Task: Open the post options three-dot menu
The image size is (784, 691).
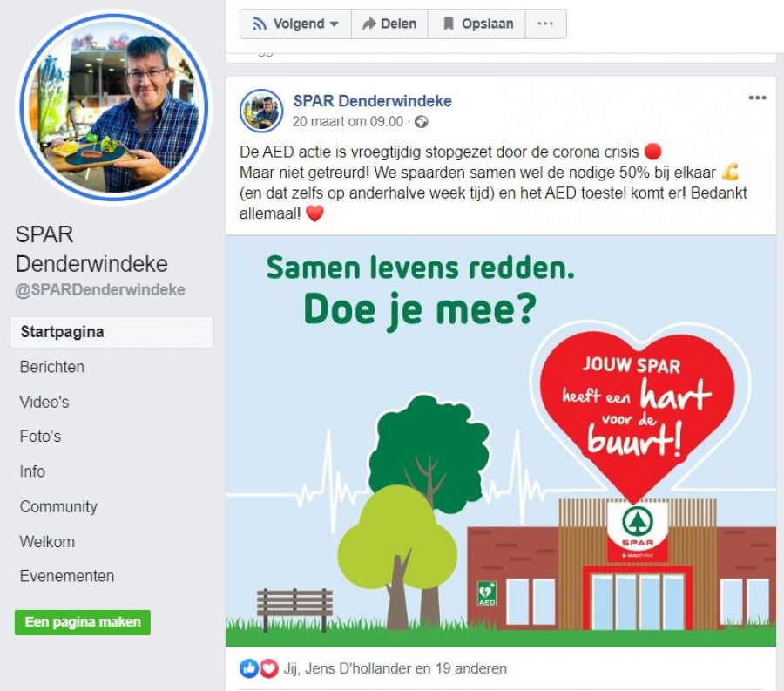Action: point(758,98)
